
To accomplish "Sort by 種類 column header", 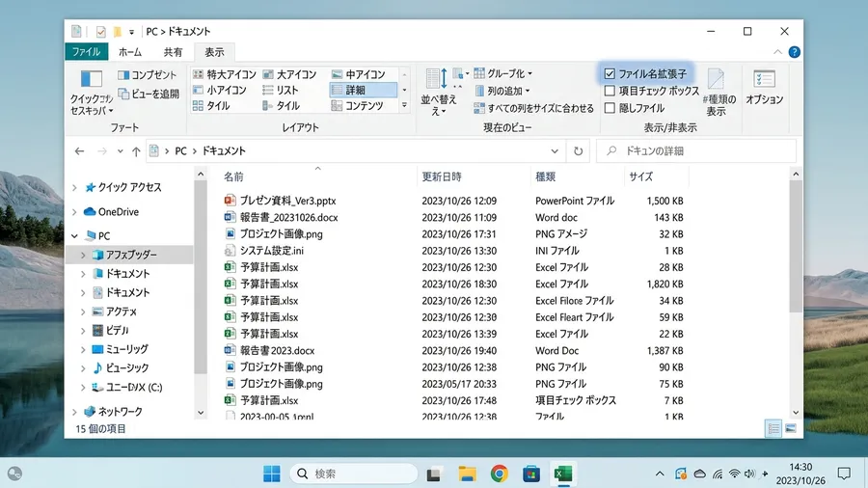I will [x=545, y=176].
